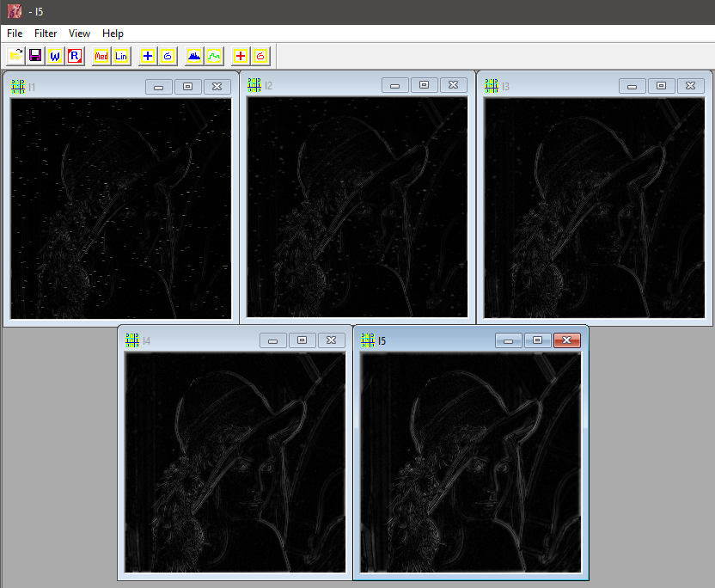715x588 pixels.
Task: Click the R icon with red corners
Action: [75, 56]
